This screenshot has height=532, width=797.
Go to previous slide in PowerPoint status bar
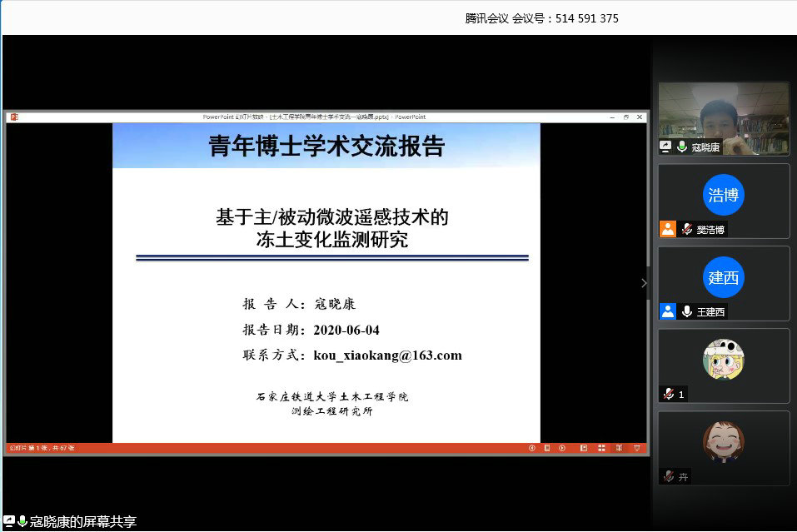(532, 448)
